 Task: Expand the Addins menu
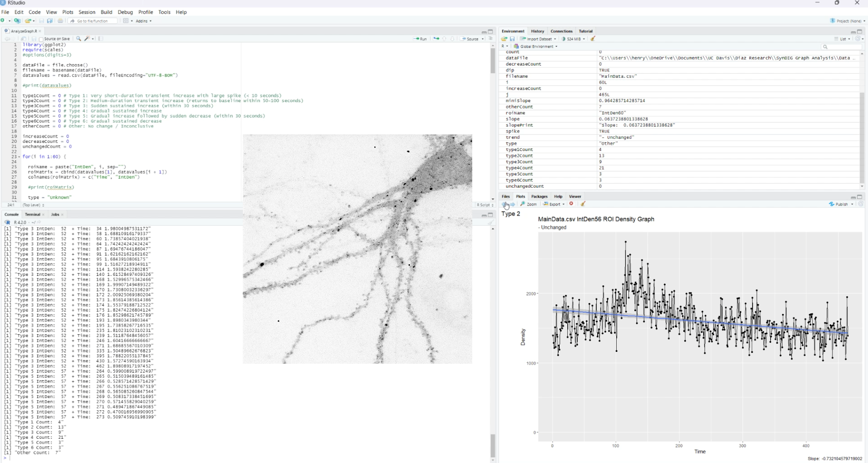pyautogui.click(x=143, y=21)
